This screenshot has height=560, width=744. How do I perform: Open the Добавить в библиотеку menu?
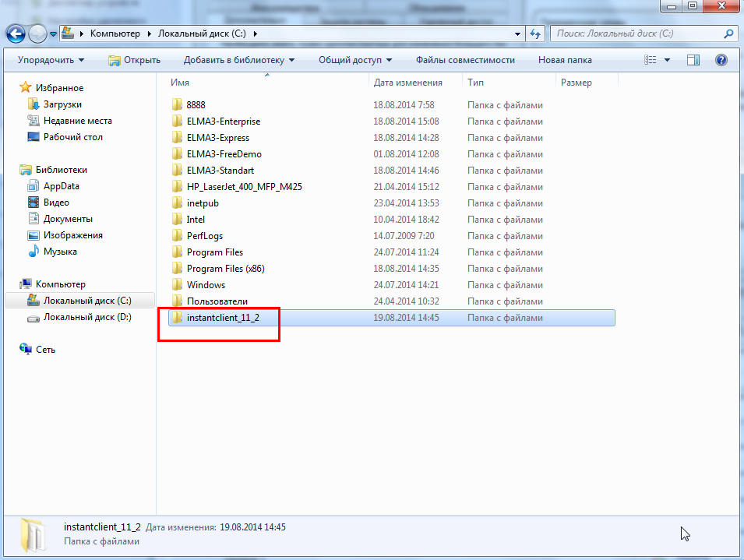click(x=239, y=60)
